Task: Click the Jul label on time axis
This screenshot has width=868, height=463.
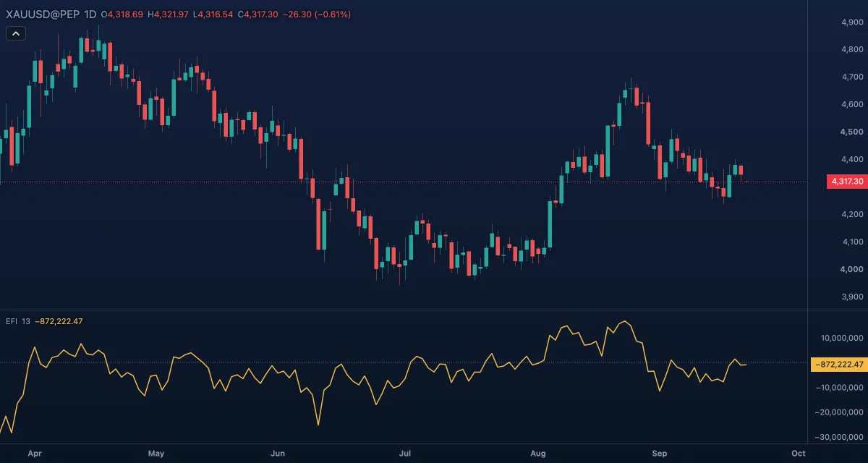Action: 404,454
